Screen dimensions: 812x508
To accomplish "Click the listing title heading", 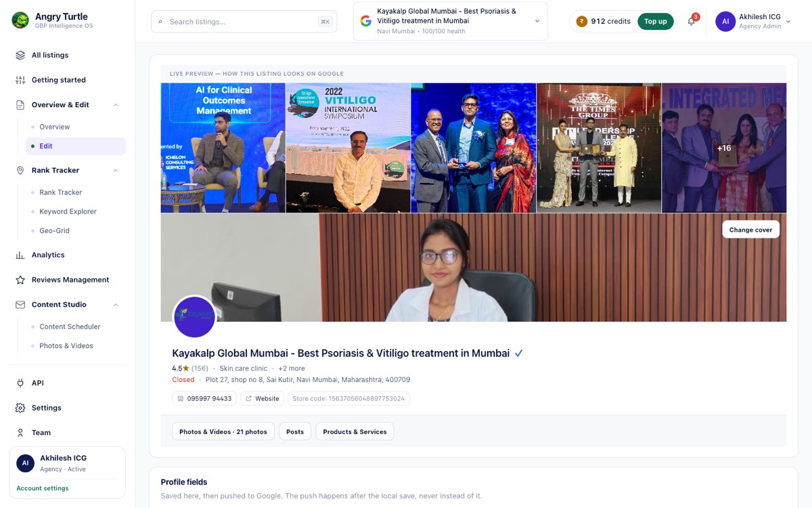I will point(340,354).
